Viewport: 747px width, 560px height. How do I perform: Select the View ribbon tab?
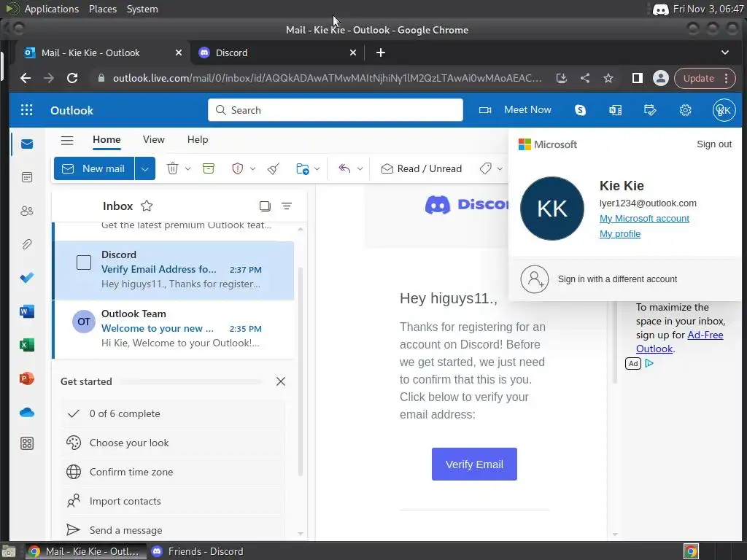[x=153, y=139]
